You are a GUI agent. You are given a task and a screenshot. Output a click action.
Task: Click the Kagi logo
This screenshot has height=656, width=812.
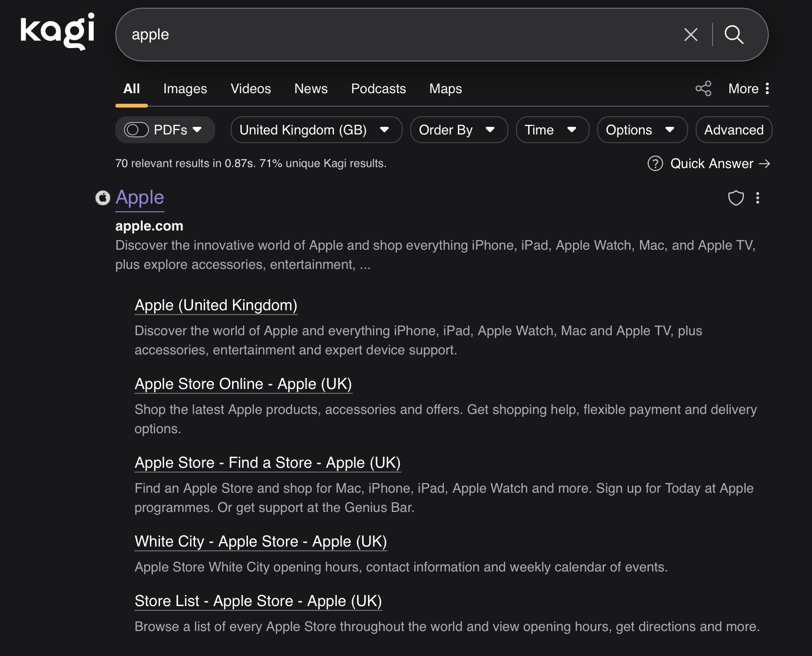coord(57,32)
